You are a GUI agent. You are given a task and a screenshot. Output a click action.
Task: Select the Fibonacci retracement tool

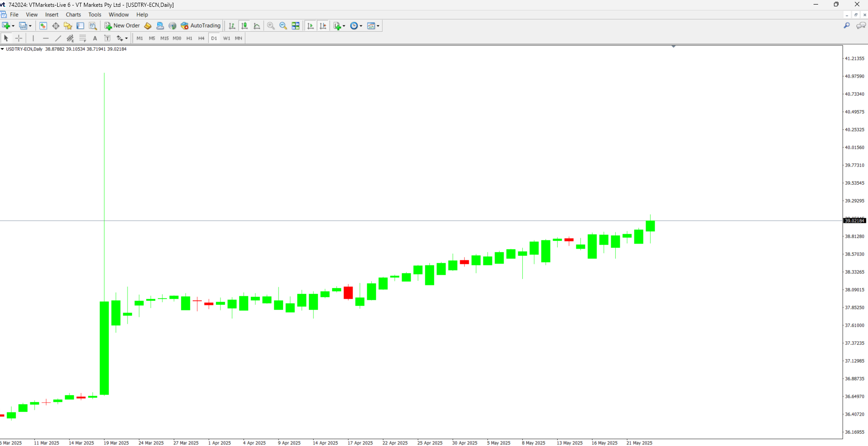coord(83,39)
